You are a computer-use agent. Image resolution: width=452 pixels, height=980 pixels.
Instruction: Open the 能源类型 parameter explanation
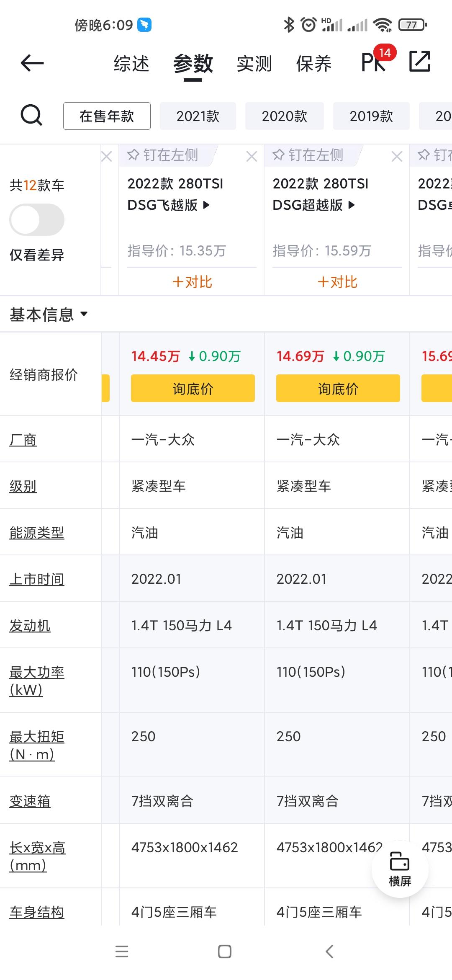pos(37,533)
